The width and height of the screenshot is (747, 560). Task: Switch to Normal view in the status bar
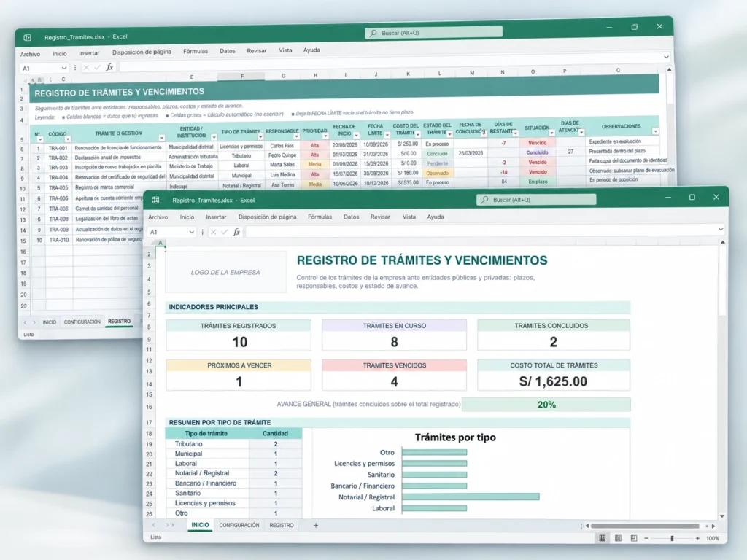pos(602,538)
